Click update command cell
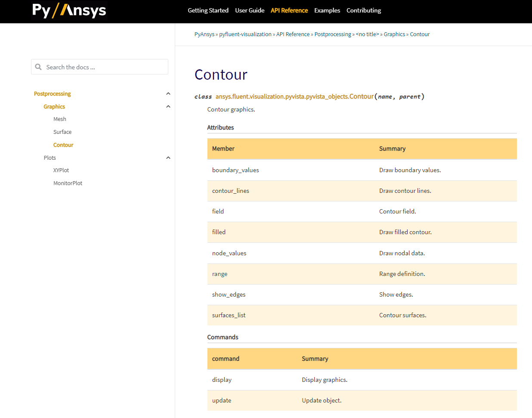The width and height of the screenshot is (532, 418). coord(222,401)
